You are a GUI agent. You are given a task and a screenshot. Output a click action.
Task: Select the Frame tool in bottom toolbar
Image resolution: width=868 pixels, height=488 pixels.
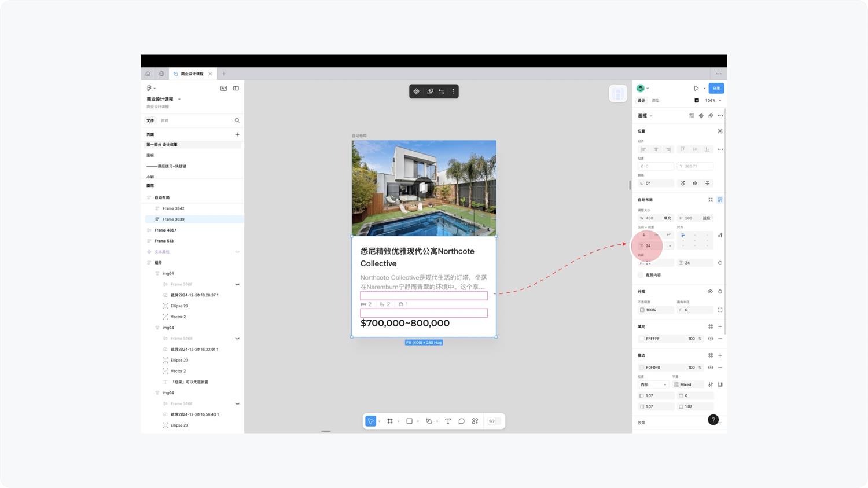point(390,421)
